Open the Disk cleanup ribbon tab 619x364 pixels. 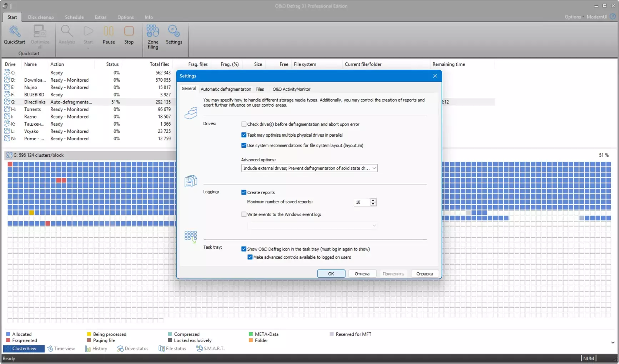pos(41,17)
